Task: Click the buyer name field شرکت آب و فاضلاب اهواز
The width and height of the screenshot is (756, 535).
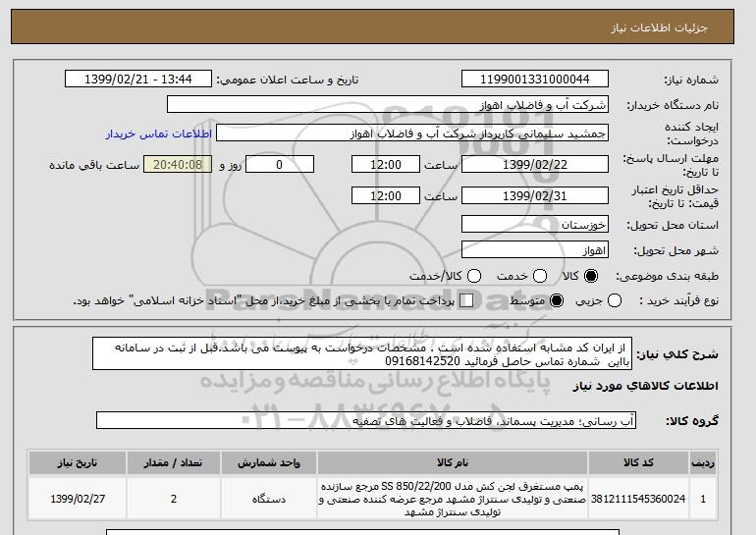Action: point(388,105)
